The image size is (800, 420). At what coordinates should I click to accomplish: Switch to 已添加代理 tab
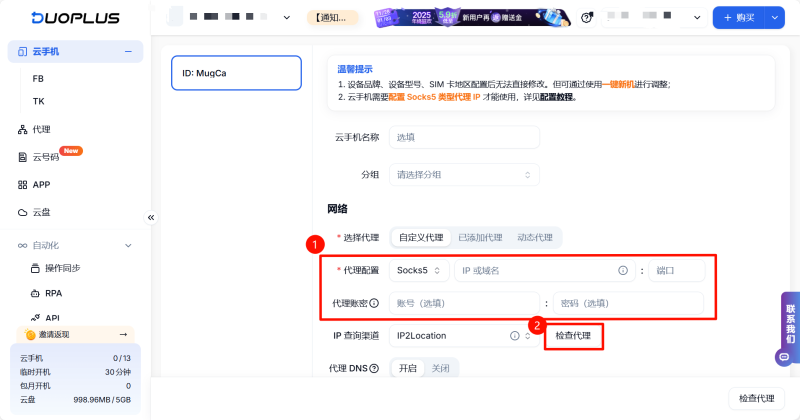click(479, 237)
